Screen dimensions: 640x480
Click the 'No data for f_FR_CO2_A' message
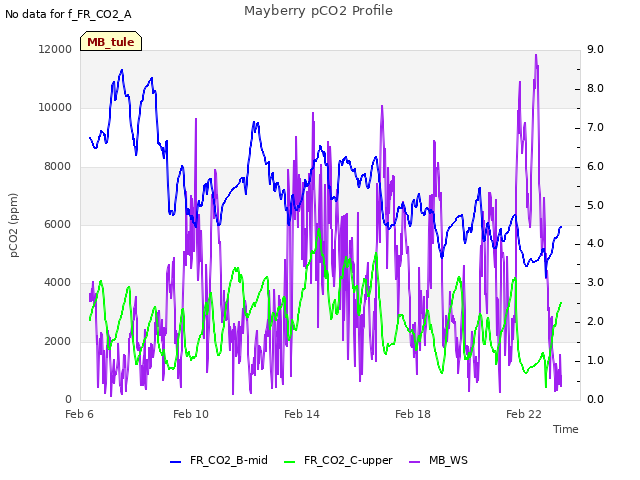click(x=68, y=14)
